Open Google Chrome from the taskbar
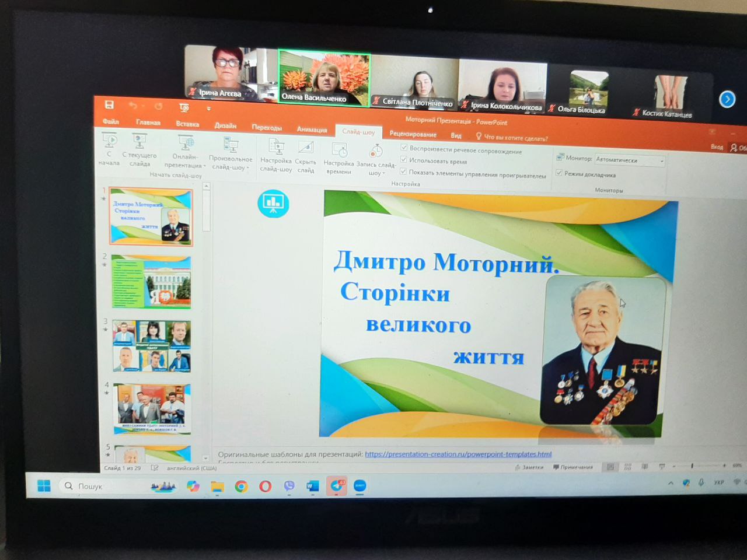Image resolution: width=747 pixels, height=560 pixels. tap(241, 487)
